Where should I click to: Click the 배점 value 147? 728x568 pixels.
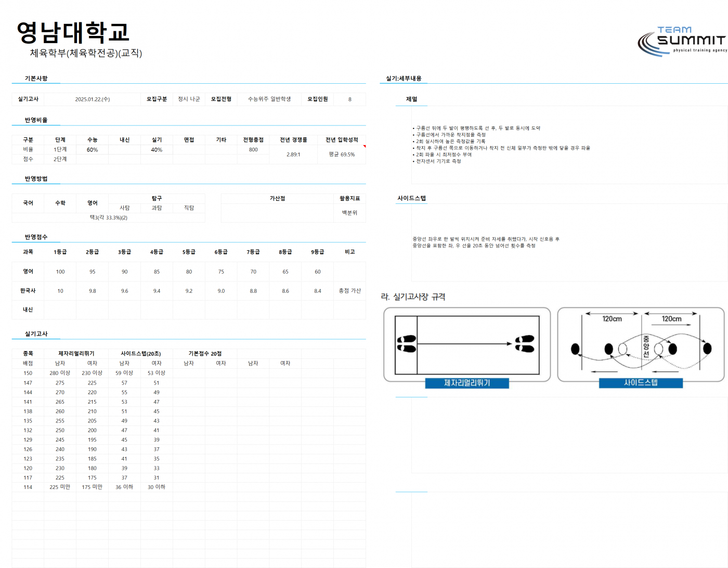pos(28,383)
